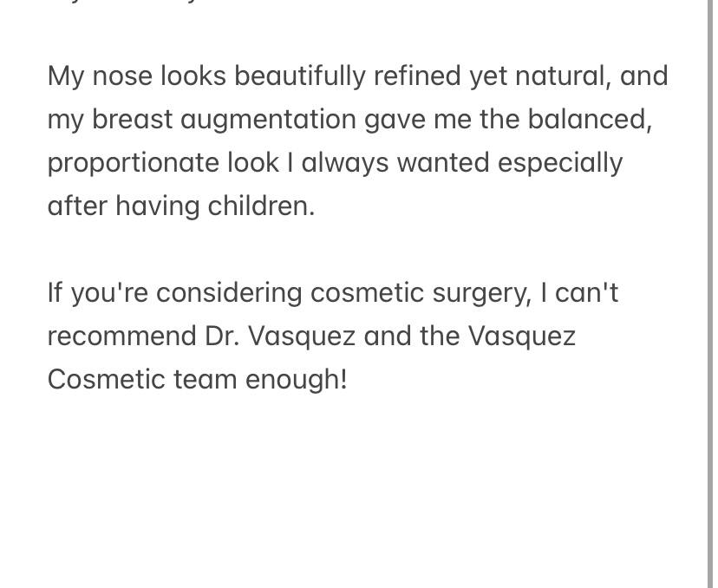Click the word "recommend" in the review
The width and height of the screenshot is (718, 588).
click(122, 336)
